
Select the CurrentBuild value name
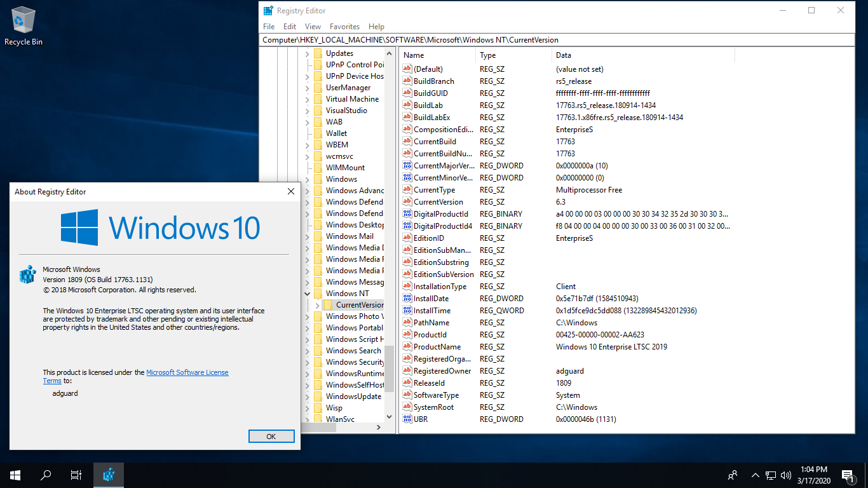click(x=435, y=142)
